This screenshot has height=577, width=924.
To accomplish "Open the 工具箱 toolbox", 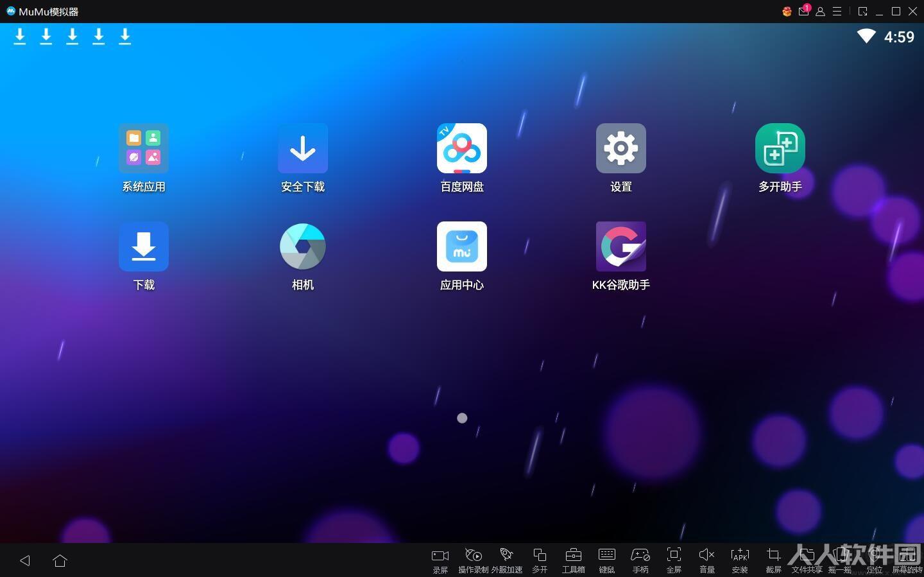I will pos(574,560).
